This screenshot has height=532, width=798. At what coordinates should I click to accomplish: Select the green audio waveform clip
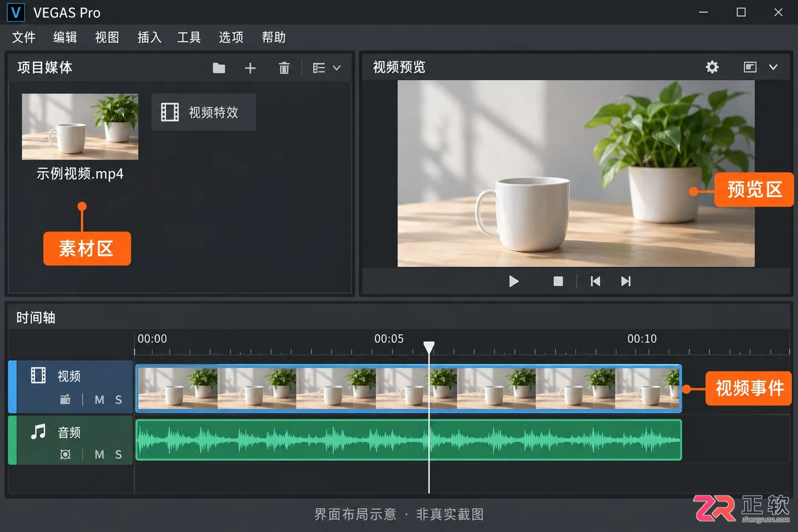click(x=408, y=440)
